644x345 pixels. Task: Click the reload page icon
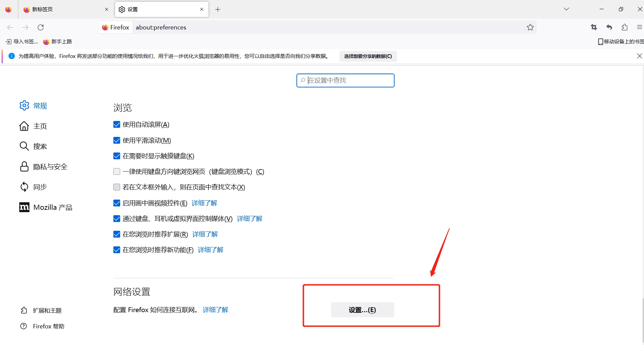tap(41, 27)
